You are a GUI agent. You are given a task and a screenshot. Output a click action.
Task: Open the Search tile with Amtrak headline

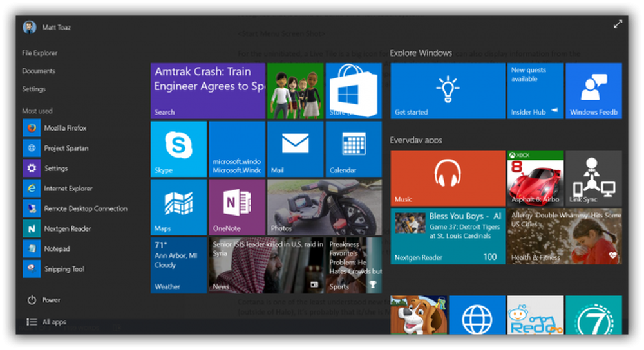208,91
